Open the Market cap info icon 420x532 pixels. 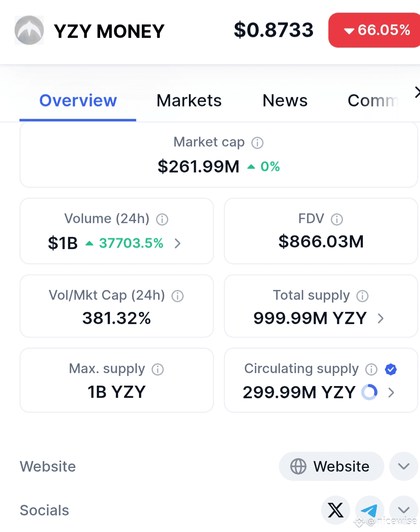(x=257, y=143)
